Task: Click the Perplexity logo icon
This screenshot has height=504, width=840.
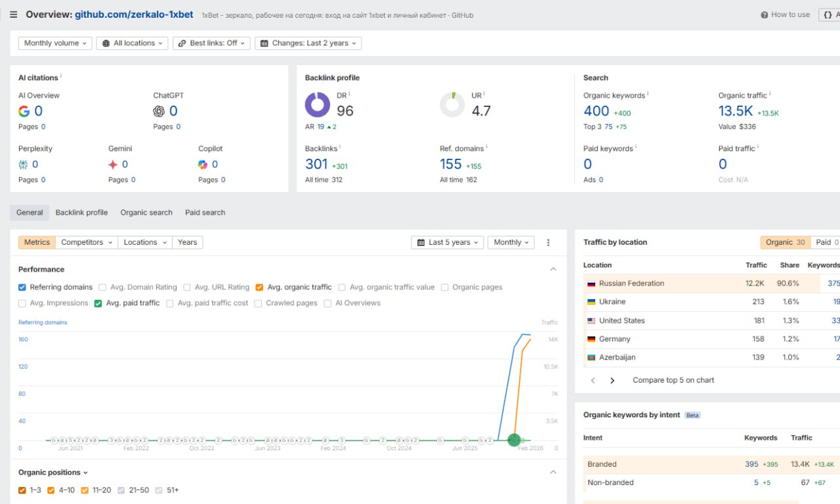Action: 24,165
